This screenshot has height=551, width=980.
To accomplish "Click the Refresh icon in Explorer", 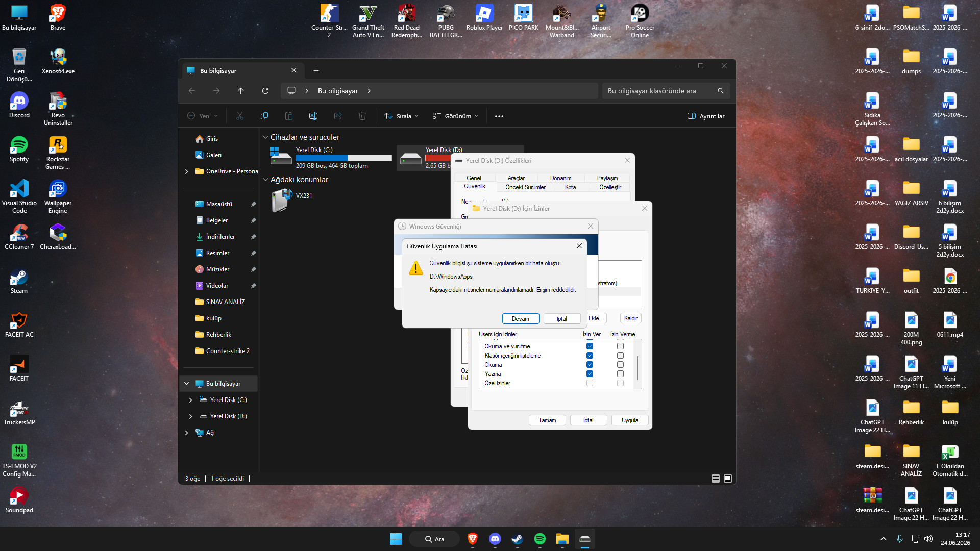I will (265, 91).
